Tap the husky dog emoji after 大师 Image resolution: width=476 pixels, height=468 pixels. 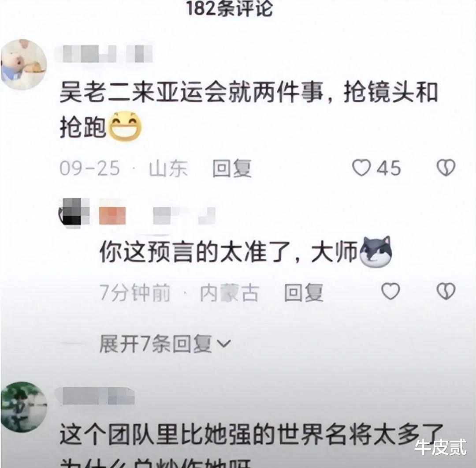376,252
